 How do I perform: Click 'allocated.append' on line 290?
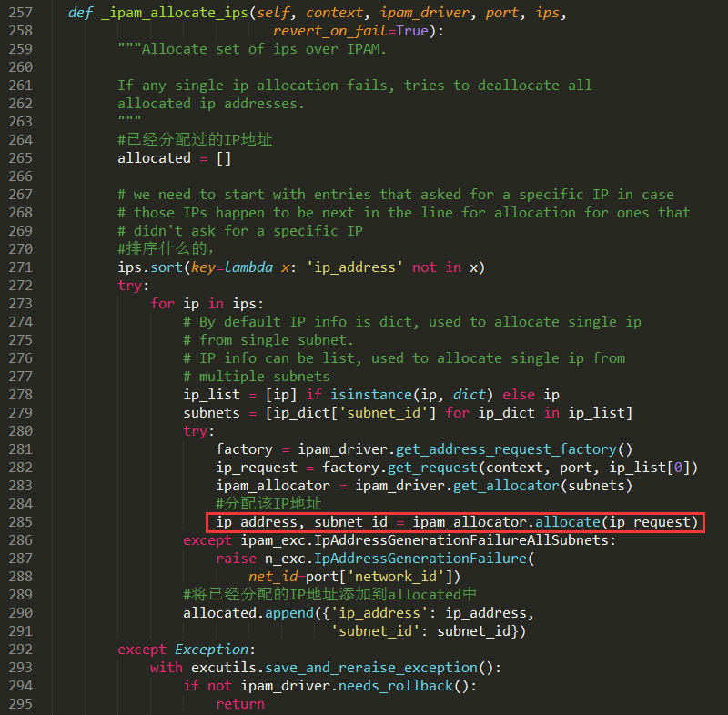coord(248,613)
